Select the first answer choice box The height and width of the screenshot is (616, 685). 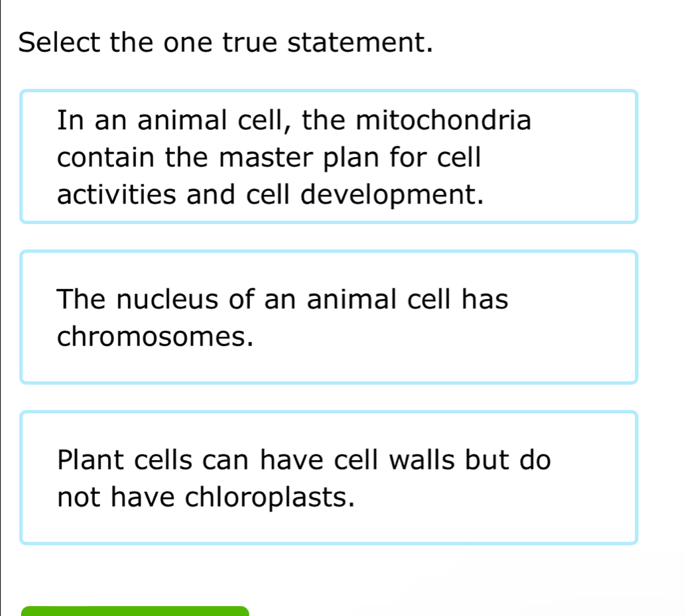[329, 156]
